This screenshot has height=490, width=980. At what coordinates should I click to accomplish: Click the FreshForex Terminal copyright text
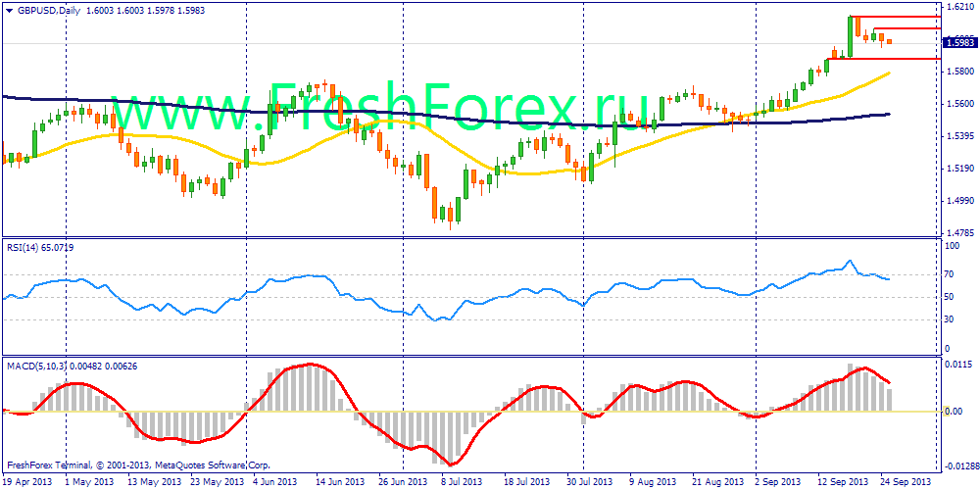coord(139,465)
